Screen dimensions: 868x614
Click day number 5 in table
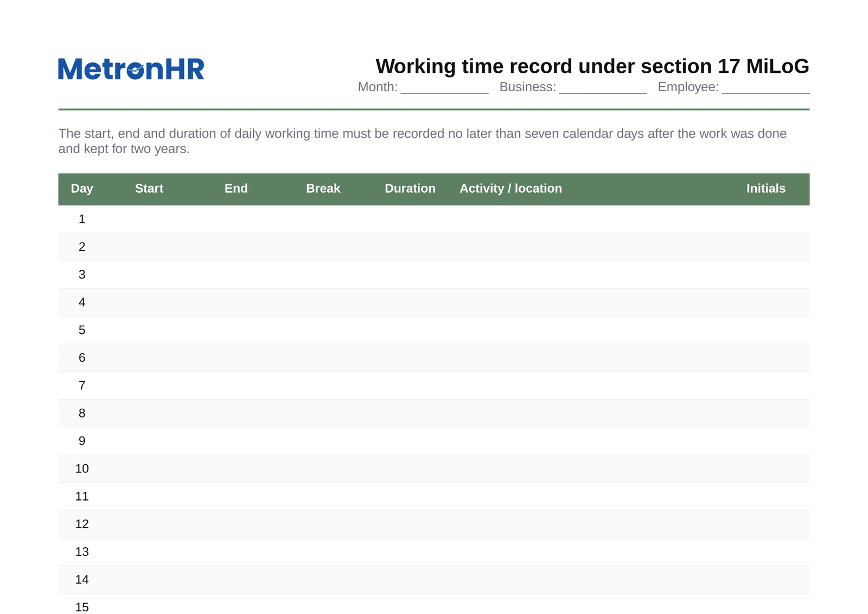pyautogui.click(x=82, y=330)
